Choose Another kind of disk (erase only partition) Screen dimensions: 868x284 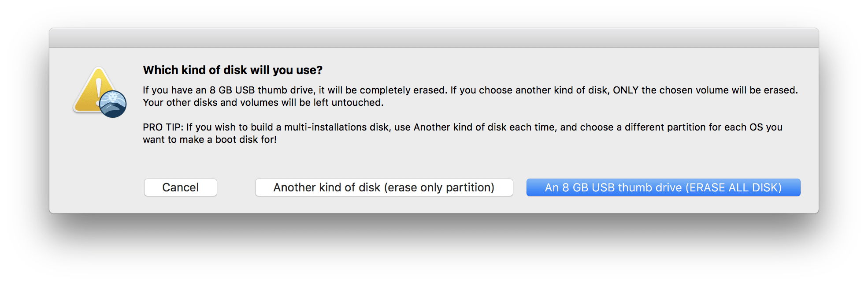(383, 187)
